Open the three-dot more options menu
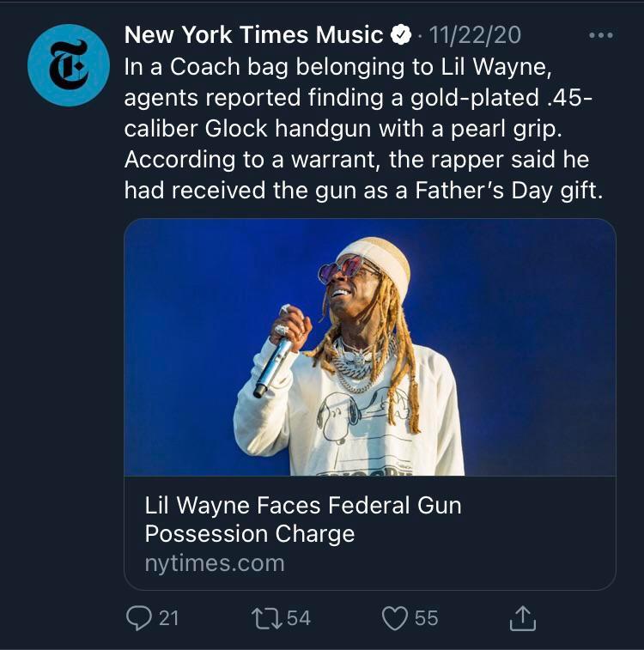Image resolution: width=644 pixels, height=650 pixels. click(x=600, y=35)
